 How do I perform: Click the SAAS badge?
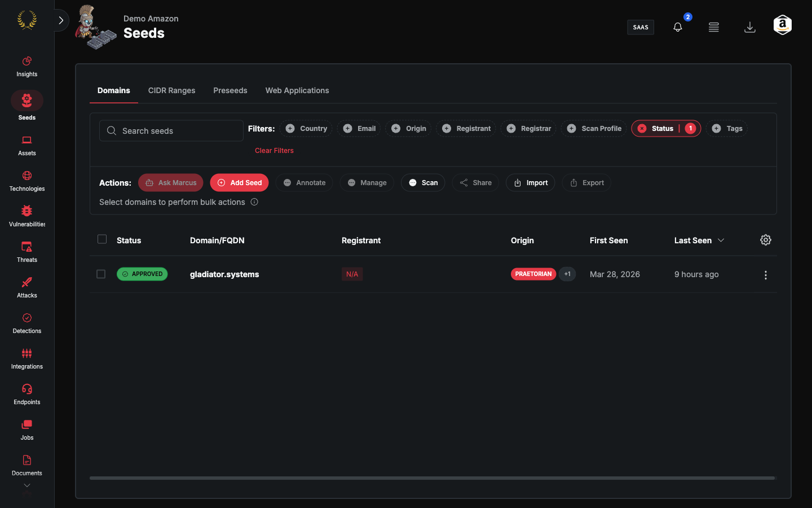641,27
